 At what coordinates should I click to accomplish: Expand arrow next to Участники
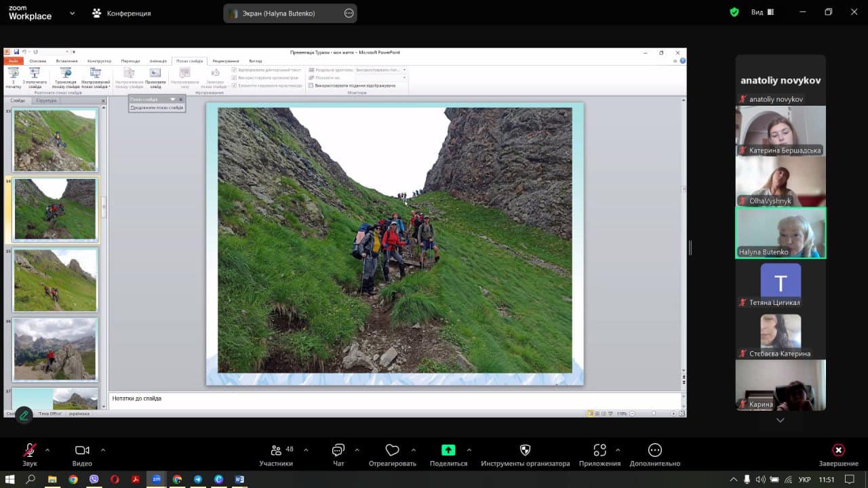coord(306,449)
